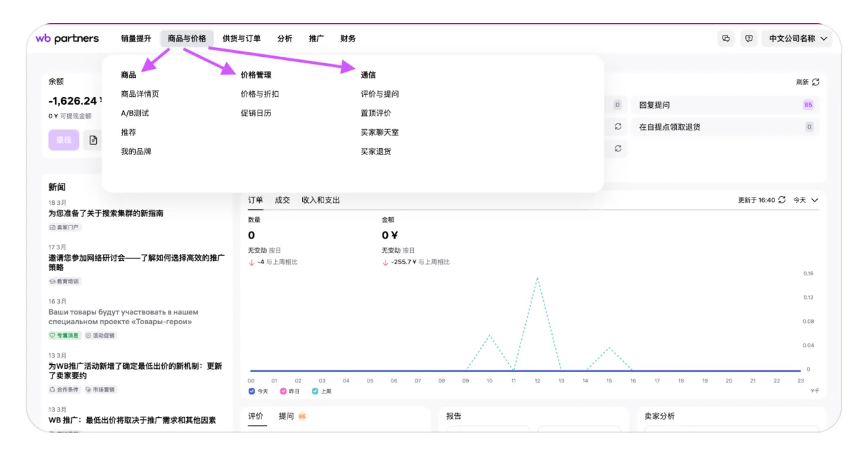Image resolution: width=868 pixels, height=456 pixels.
Task: Toggle the 上周 series checkbox in legend
Action: click(315, 391)
